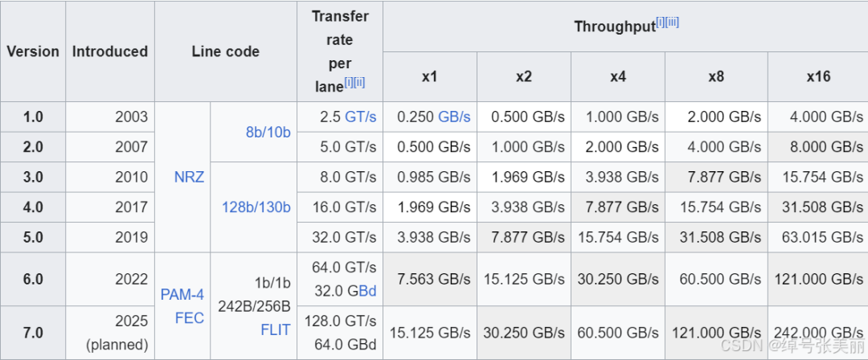Screen dimensions: 868x360
Task: Click the Introduced column header
Action: [110, 51]
